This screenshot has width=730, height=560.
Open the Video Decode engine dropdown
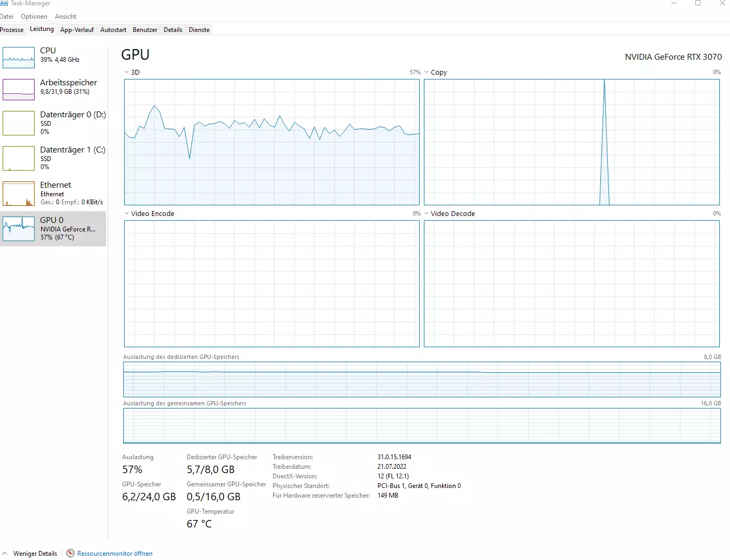pyautogui.click(x=427, y=213)
